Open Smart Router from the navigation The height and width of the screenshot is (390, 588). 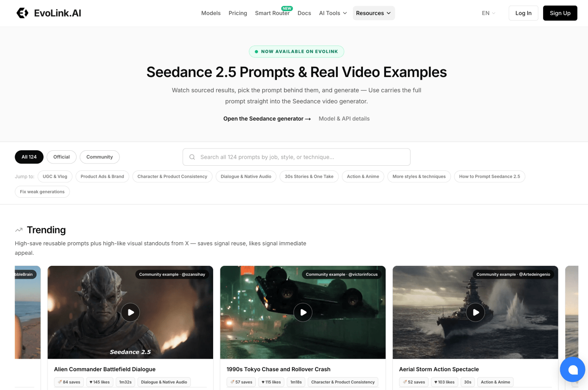[272, 13]
